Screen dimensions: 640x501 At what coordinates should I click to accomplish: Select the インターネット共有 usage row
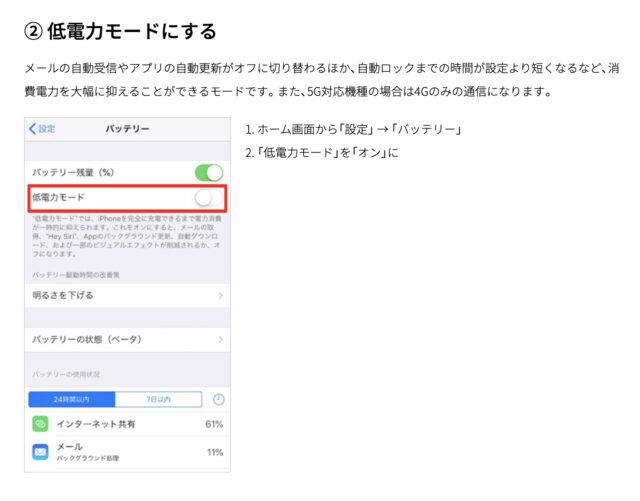click(127, 424)
